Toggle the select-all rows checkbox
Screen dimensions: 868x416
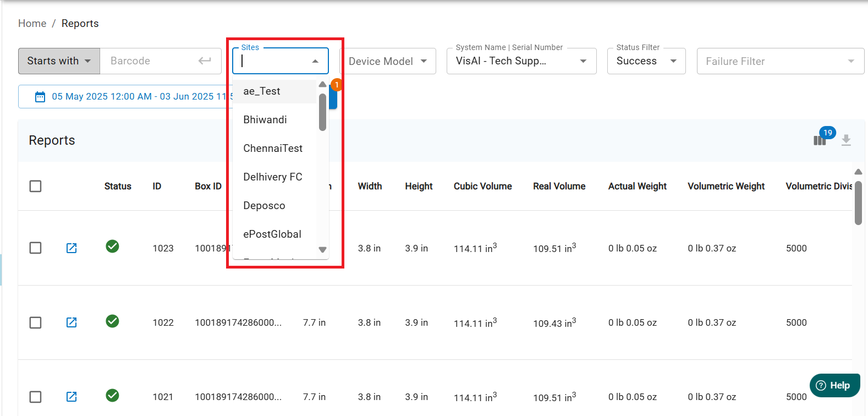36,186
